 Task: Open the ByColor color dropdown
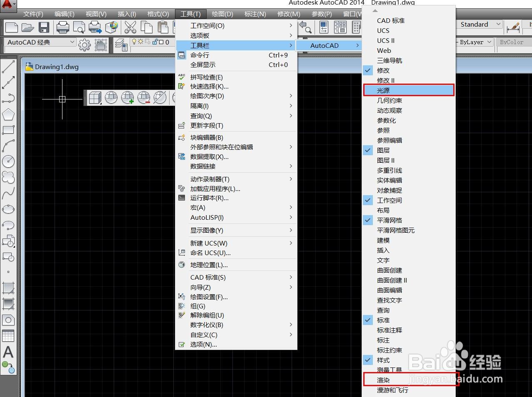point(514,42)
